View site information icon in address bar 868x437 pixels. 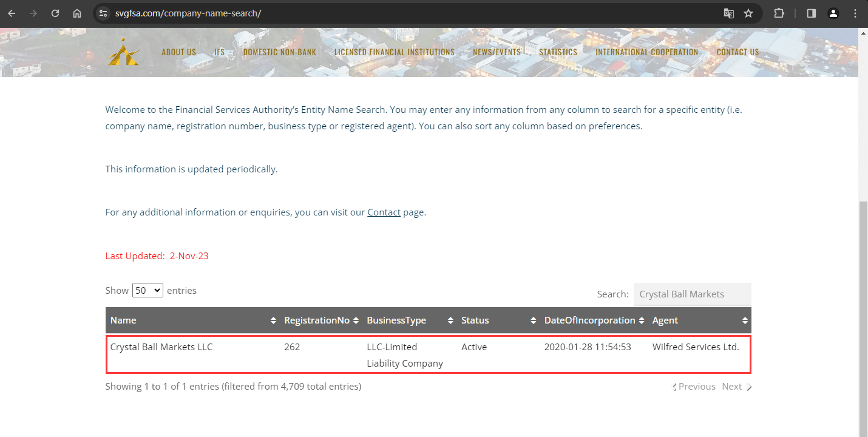coord(103,13)
